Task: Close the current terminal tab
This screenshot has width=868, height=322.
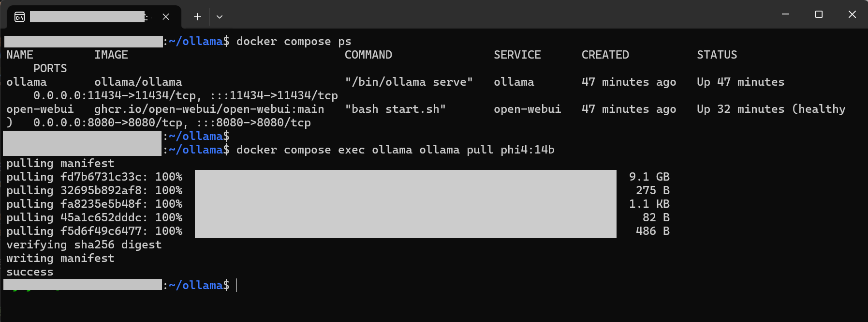Action: pos(166,17)
